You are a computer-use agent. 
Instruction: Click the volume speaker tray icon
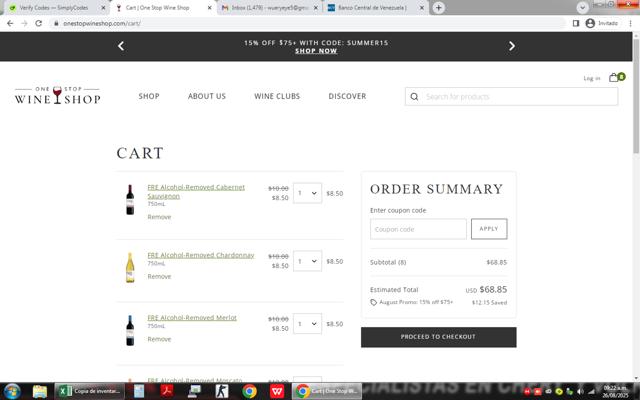point(580,391)
